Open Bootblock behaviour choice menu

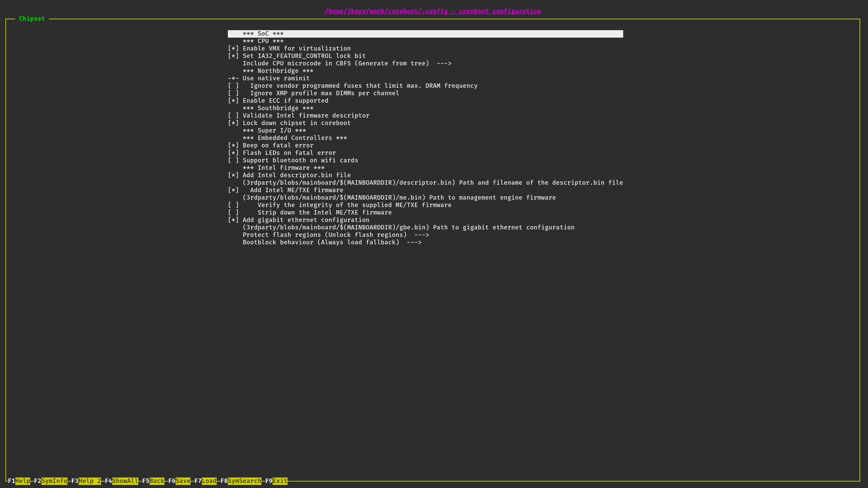coord(332,242)
